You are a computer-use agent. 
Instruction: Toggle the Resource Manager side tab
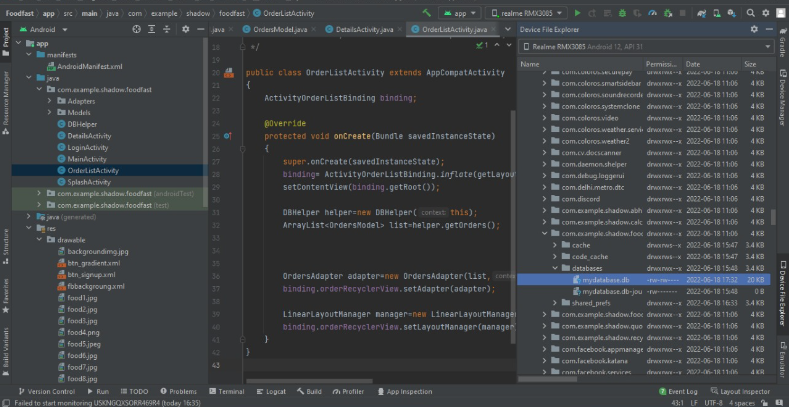tap(6, 103)
